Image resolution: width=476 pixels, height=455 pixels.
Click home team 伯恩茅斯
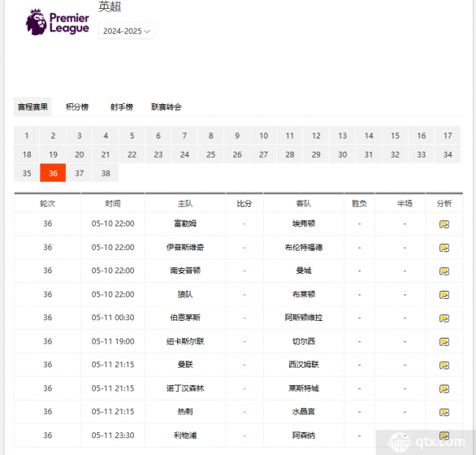pos(185,318)
